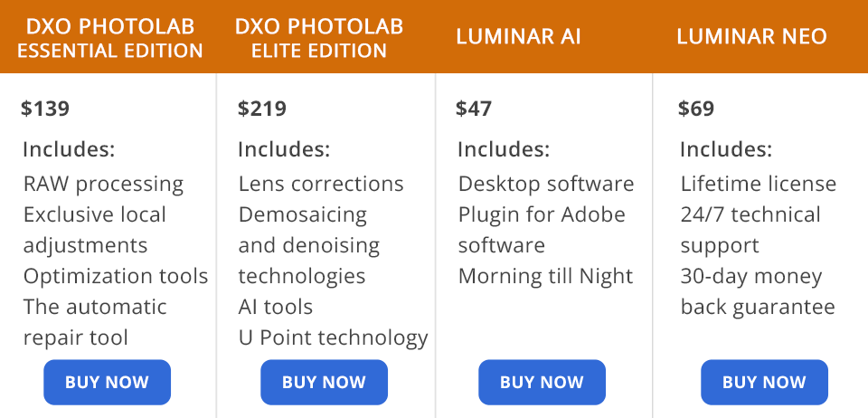Click the Luminar Neo column header
Screen dimensions: 868x418
click(751, 37)
